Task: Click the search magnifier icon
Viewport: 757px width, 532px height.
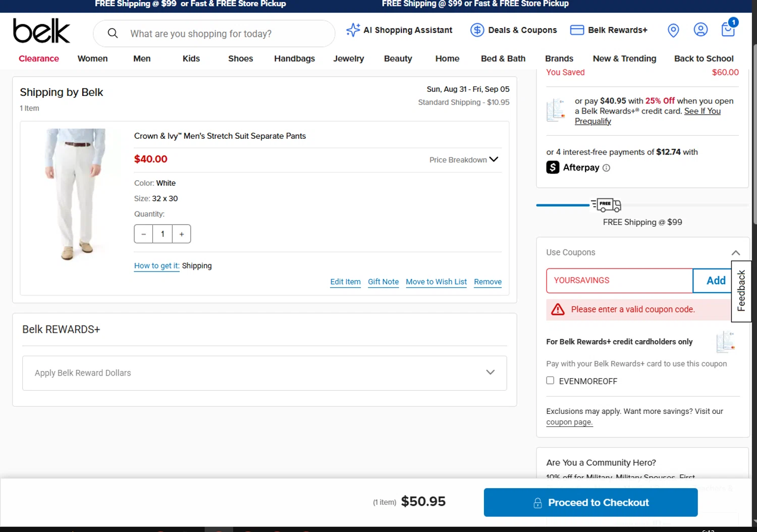Action: pos(113,33)
